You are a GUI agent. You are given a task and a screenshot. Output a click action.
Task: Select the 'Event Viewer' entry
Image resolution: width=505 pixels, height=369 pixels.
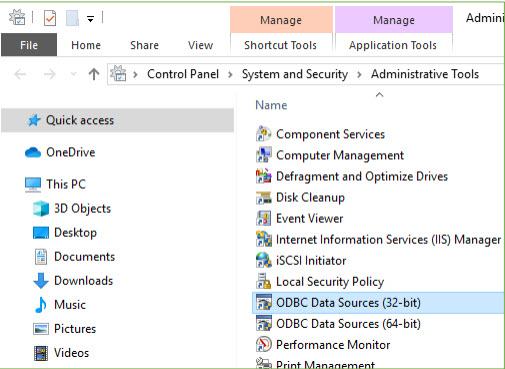click(310, 219)
